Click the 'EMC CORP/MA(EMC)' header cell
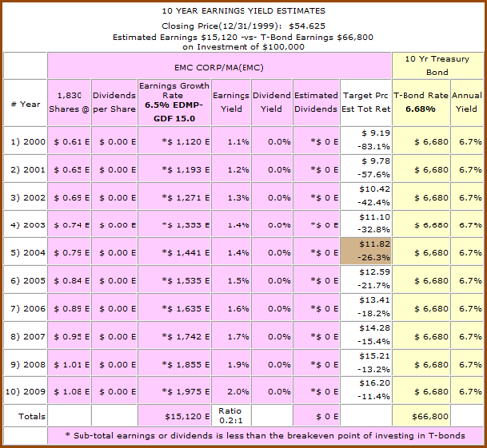Image resolution: width=487 pixels, height=448 pixels. click(x=219, y=66)
